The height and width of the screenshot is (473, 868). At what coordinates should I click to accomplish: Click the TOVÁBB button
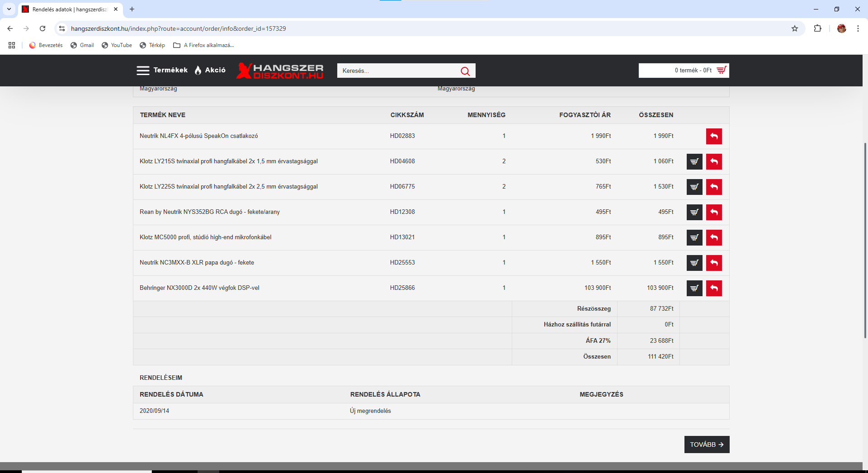[x=707, y=445]
